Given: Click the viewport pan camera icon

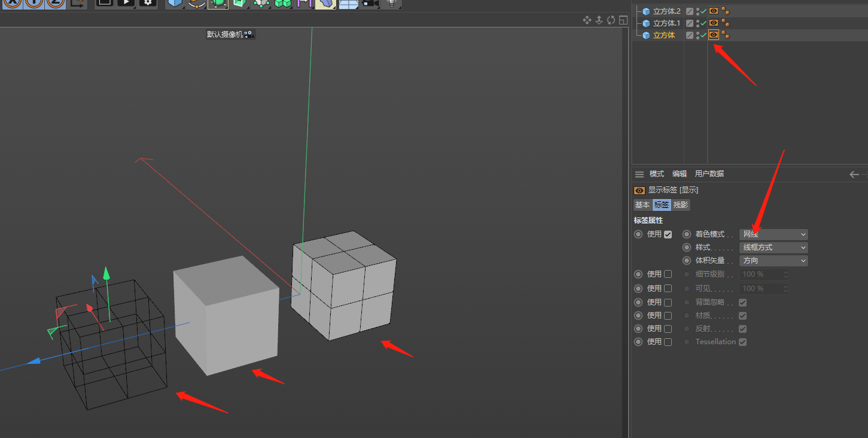Looking at the screenshot, I should pos(587,20).
